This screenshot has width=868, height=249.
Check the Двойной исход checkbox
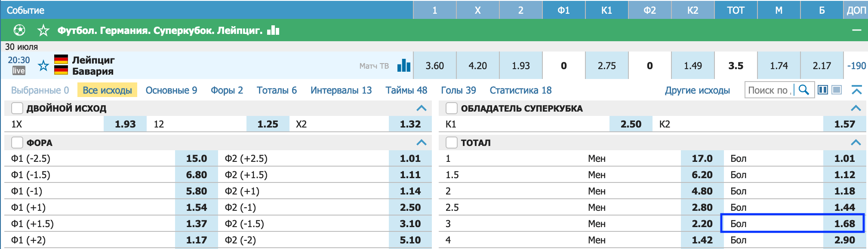[x=17, y=108]
